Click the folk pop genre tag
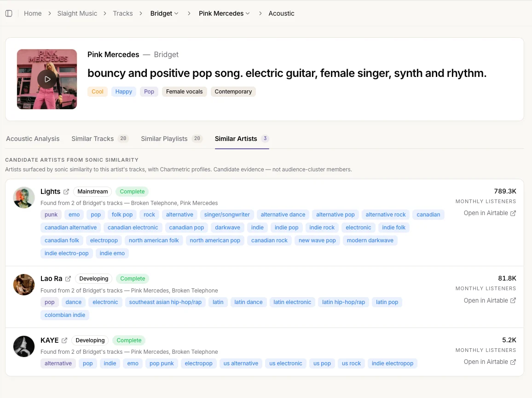Screen dimensions: 532x398 coord(122,215)
